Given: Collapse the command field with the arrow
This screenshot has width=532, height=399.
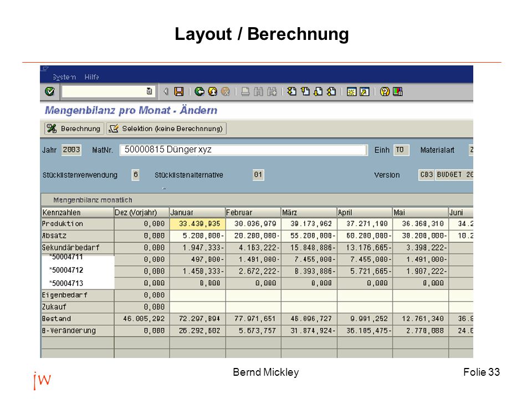Looking at the screenshot, I should click(166, 91).
